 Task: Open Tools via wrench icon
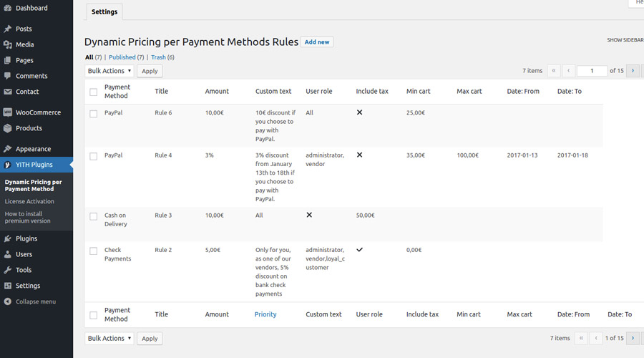(x=7, y=270)
